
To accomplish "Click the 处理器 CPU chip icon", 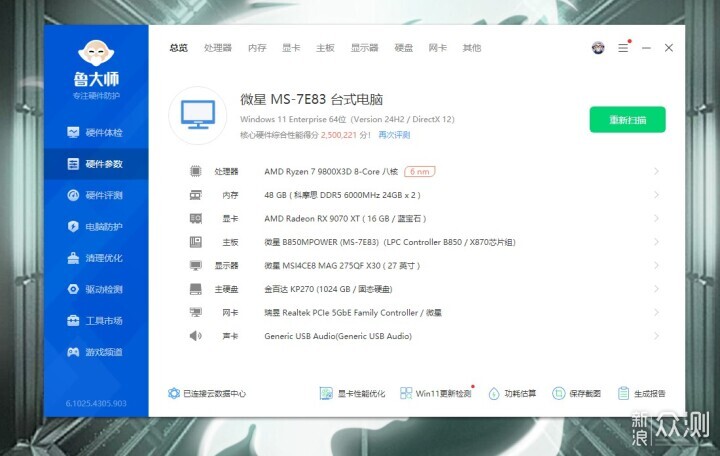I will coord(196,171).
